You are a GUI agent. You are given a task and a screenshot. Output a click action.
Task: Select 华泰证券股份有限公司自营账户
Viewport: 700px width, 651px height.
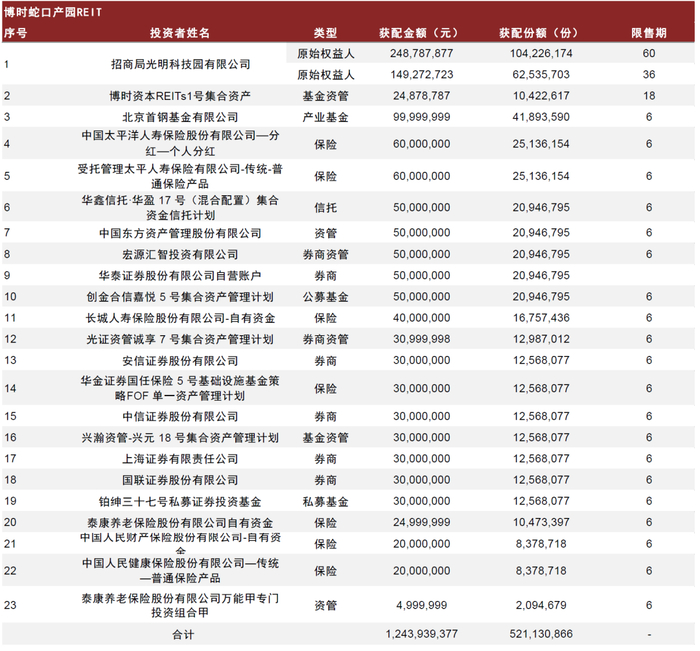180,276
